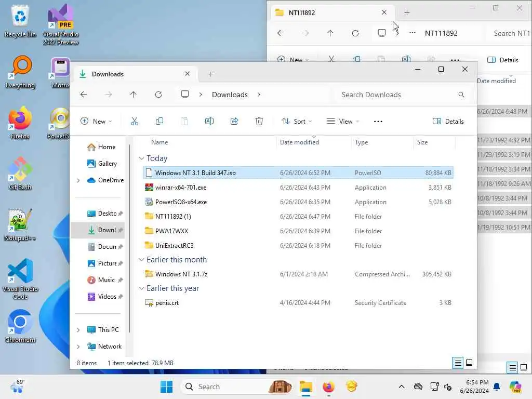Expand This PC in navigation pane
This screenshot has width=532, height=399.
tap(78, 330)
